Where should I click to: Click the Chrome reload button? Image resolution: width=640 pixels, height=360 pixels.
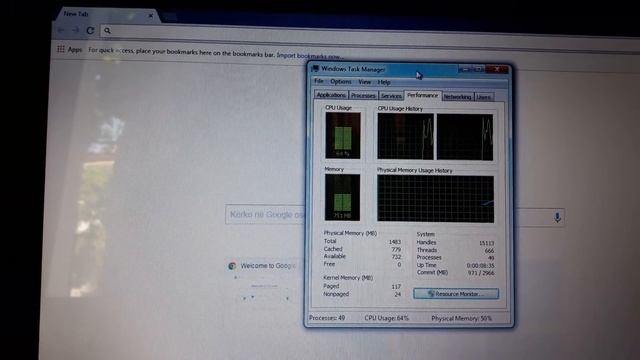pyautogui.click(x=90, y=30)
